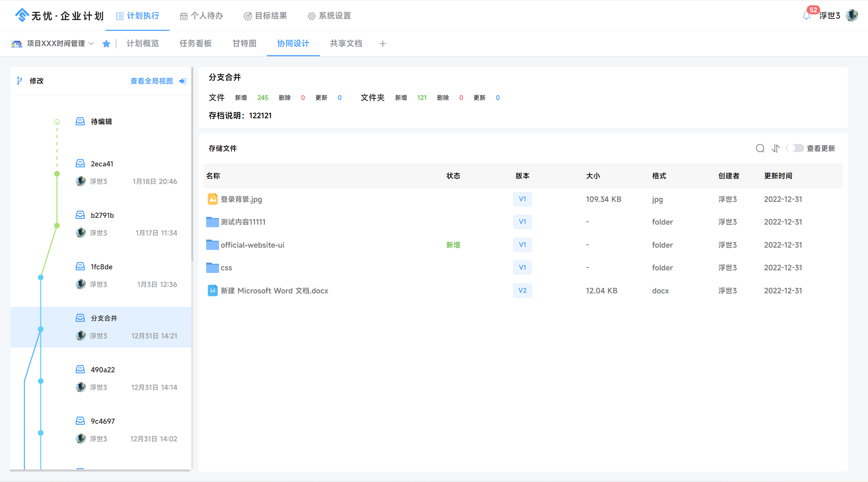
Task: Select the 2eca41 commit entry
Action: (x=102, y=164)
